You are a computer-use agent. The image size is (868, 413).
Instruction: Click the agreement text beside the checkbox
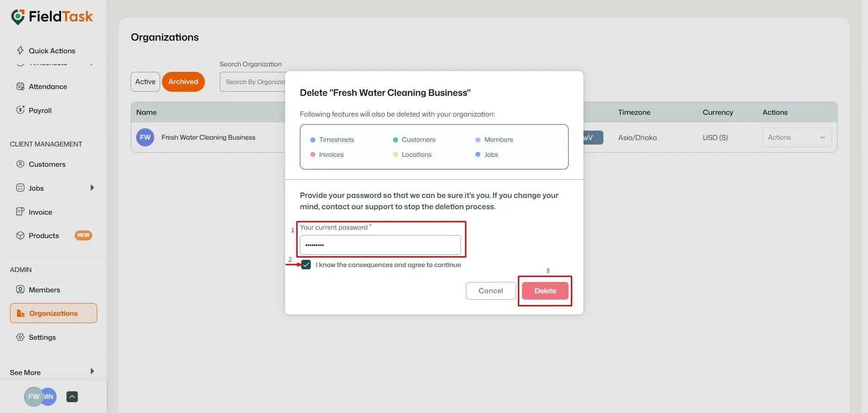388,265
